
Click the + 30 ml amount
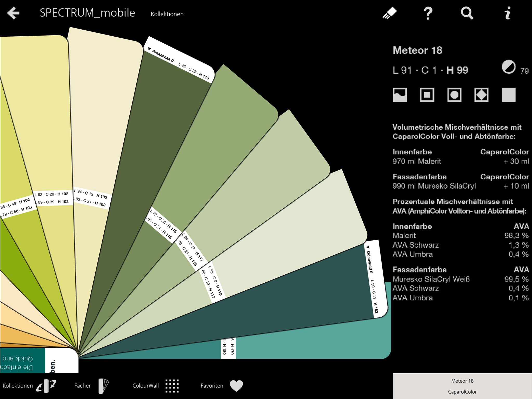(516, 161)
